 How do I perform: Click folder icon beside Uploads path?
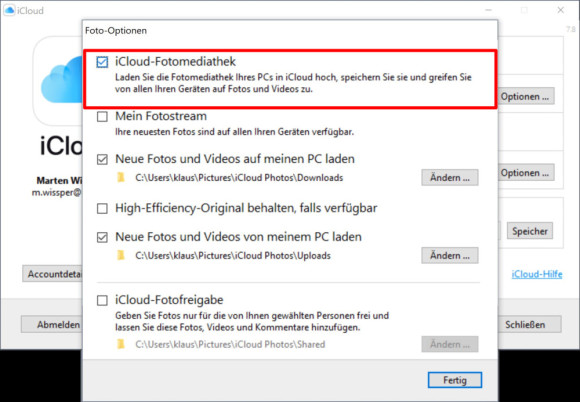121,256
